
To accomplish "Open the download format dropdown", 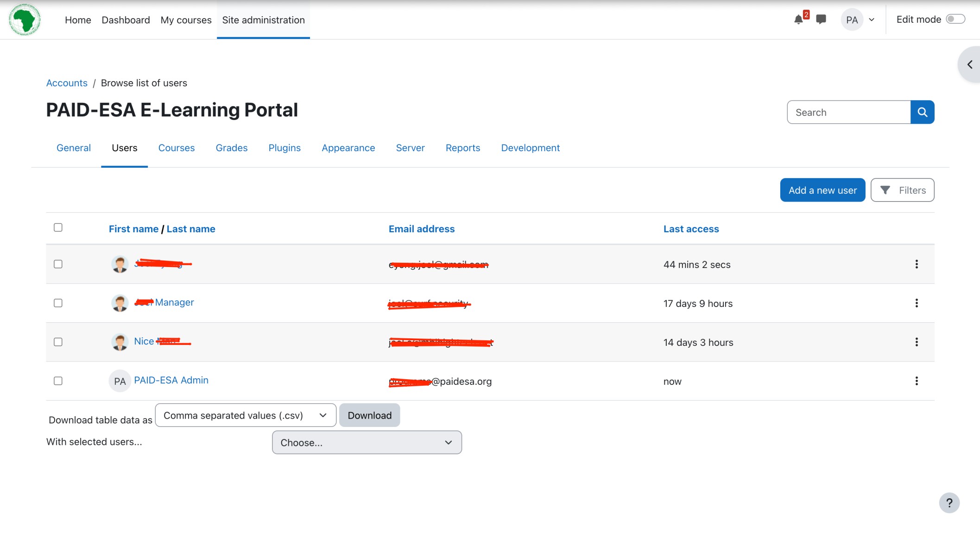I will coord(246,415).
